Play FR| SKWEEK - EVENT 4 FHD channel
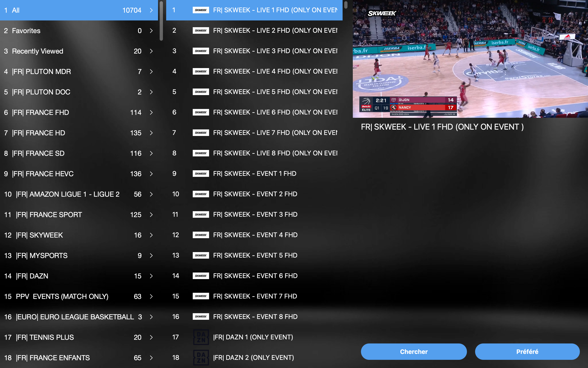 [x=254, y=235]
